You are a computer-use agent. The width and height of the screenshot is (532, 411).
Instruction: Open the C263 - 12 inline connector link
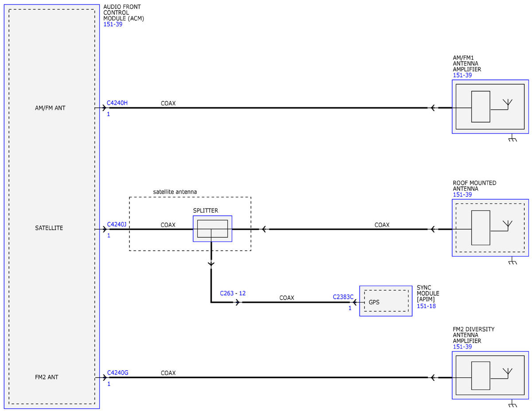[233, 294]
